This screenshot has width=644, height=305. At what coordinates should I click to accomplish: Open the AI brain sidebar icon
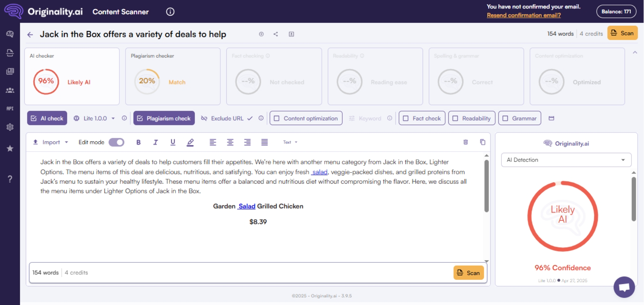pos(10,34)
